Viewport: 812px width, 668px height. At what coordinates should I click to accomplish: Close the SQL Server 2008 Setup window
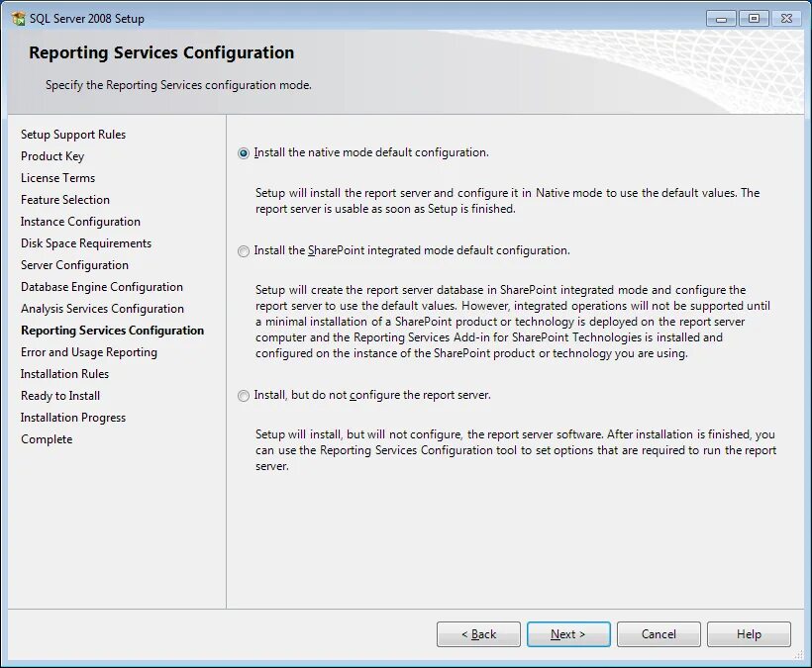pyautogui.click(x=786, y=19)
